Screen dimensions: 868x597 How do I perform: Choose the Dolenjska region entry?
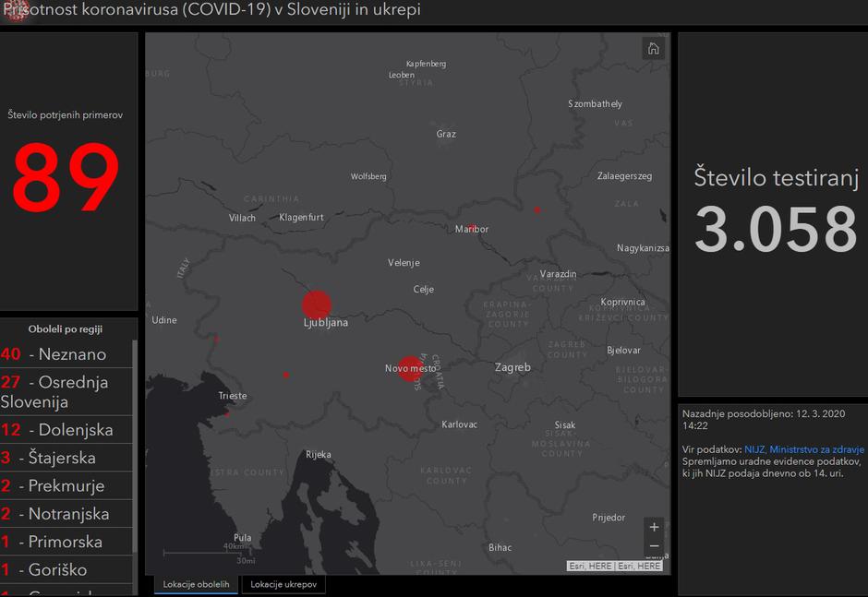point(66,430)
